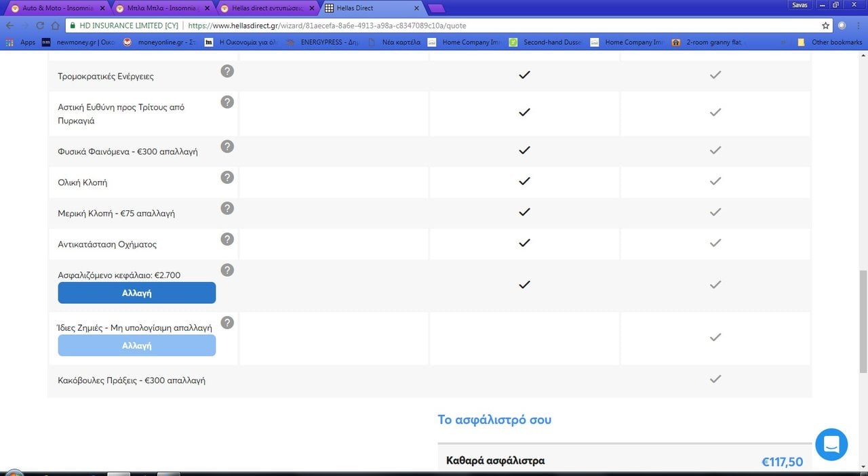Screen dimensions: 868x476
Task: Click grey checkmark in Ίδιες Ζημιές row
Action: coord(715,337)
